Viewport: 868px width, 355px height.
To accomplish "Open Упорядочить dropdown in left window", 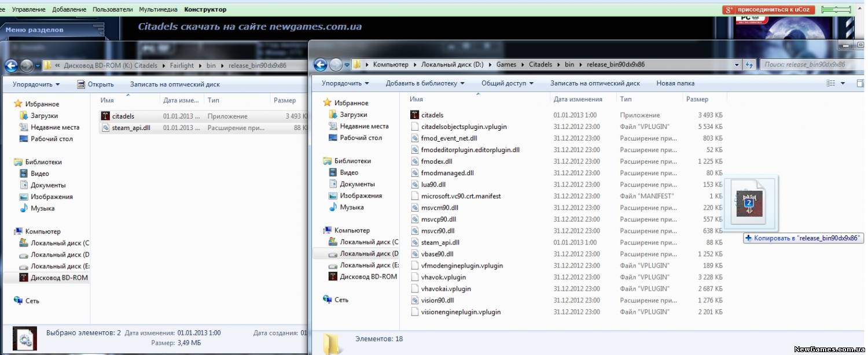I will 36,84.
